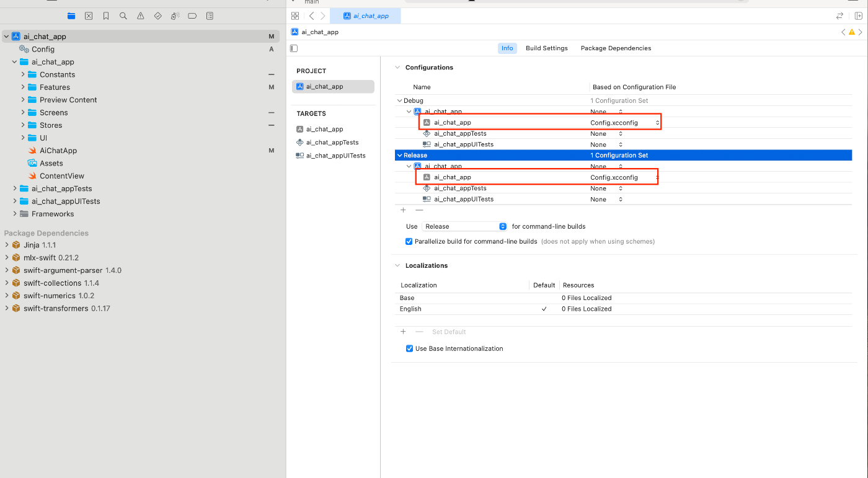
Task: Jump to next issue arrow
Action: click(861, 32)
